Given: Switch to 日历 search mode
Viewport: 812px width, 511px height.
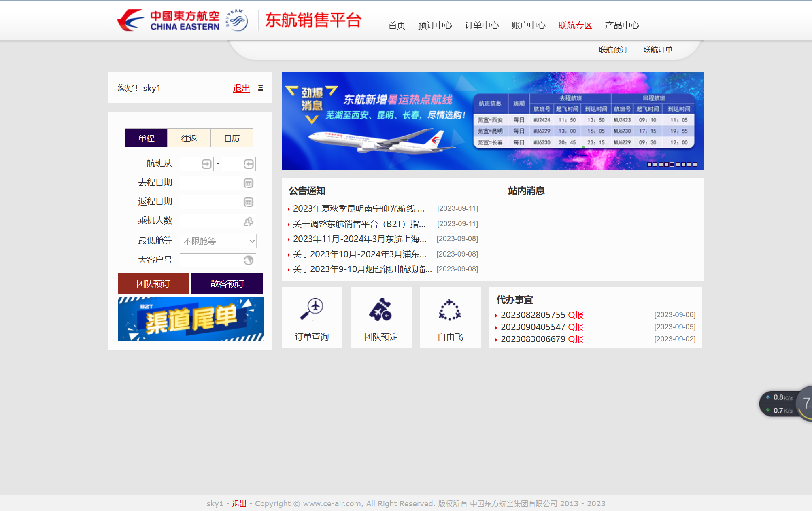Looking at the screenshot, I should tap(232, 138).
